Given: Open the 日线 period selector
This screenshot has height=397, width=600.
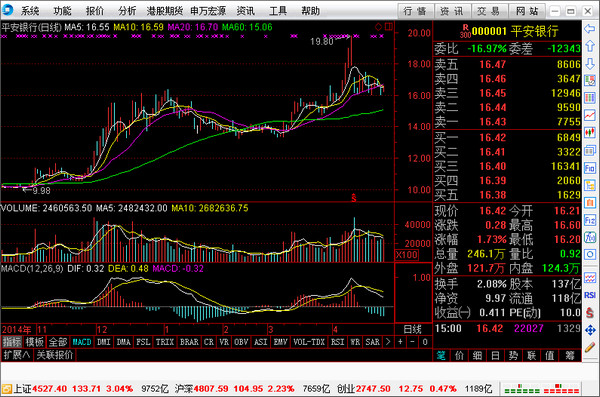Looking at the screenshot, I should (x=412, y=329).
